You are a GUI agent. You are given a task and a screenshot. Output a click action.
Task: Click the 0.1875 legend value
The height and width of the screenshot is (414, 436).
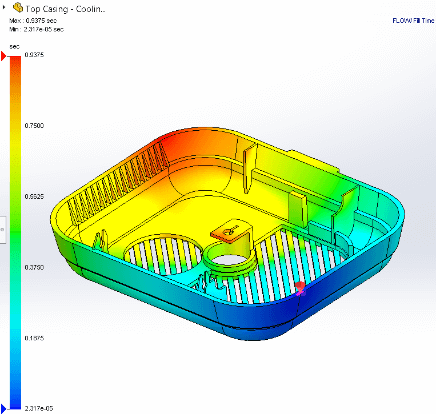coord(34,338)
